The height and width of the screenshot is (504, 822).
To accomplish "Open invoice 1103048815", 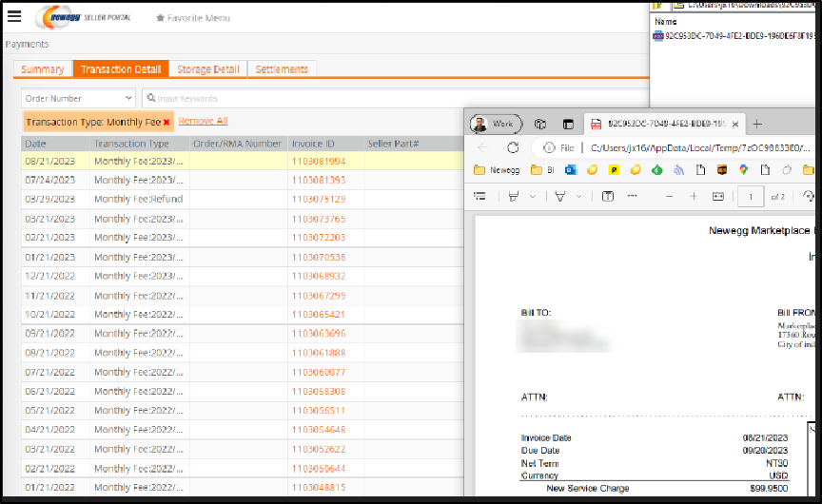I will click(x=319, y=487).
